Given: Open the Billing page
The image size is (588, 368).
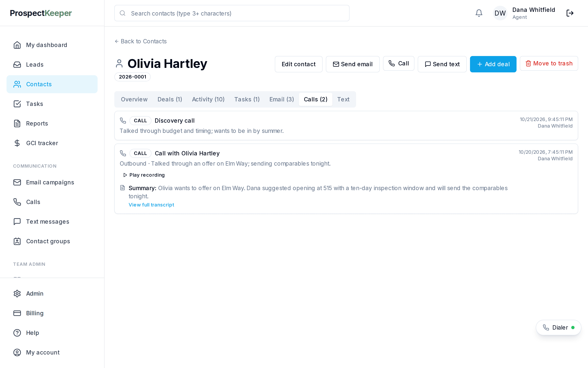Looking at the screenshot, I should tap(52, 313).
